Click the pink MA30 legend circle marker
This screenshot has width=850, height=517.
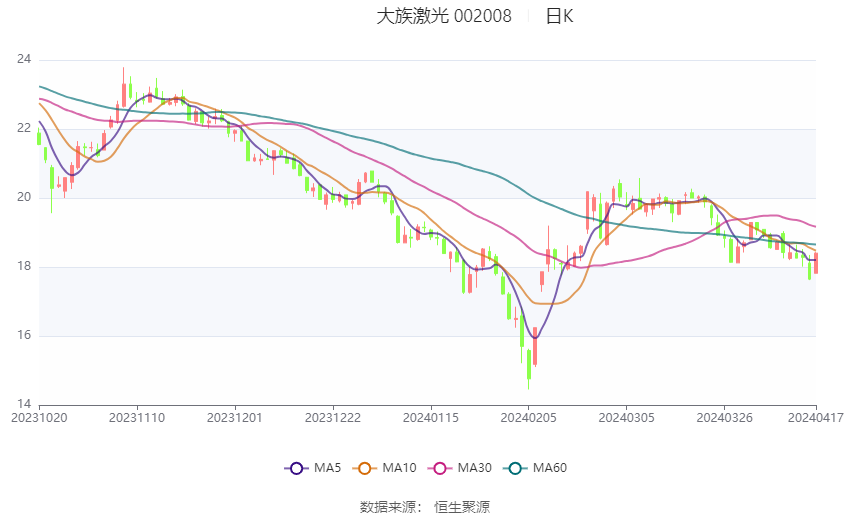(437, 468)
